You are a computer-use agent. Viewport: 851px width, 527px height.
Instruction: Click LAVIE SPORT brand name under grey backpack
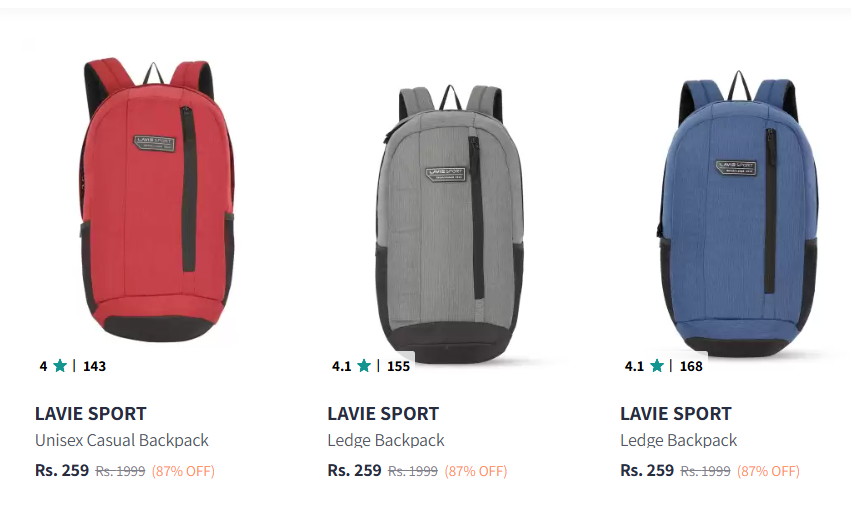click(x=383, y=414)
